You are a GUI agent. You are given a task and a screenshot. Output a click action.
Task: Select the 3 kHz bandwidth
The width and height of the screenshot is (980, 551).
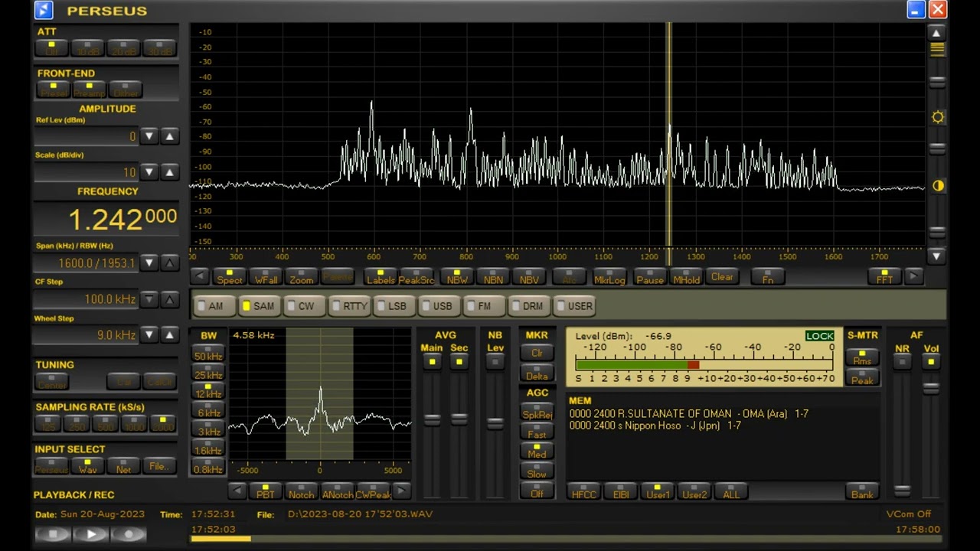[207, 430]
